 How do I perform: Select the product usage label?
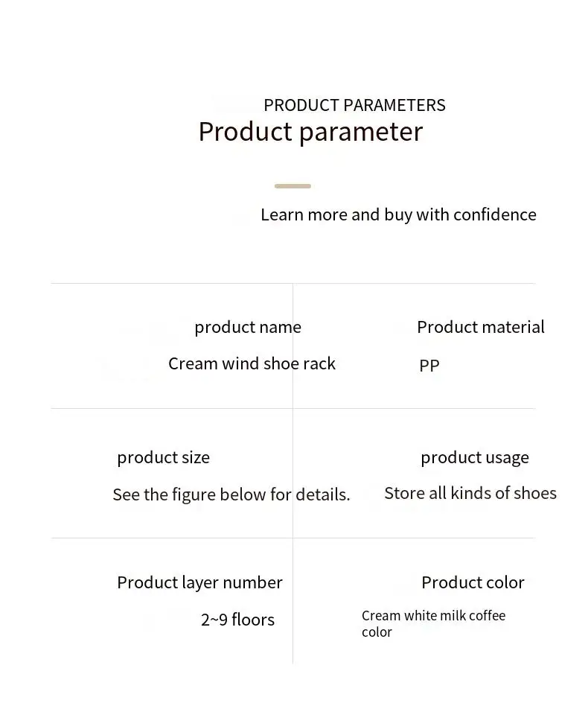coord(475,457)
